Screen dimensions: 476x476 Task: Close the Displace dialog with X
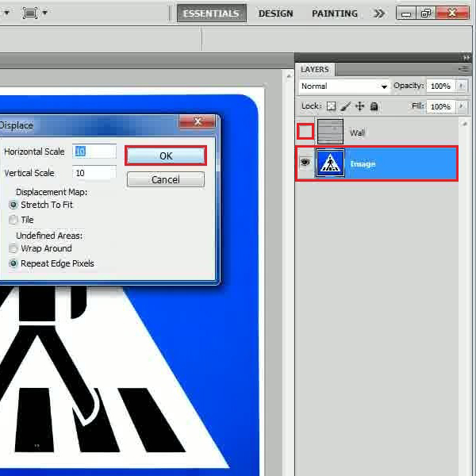198,121
